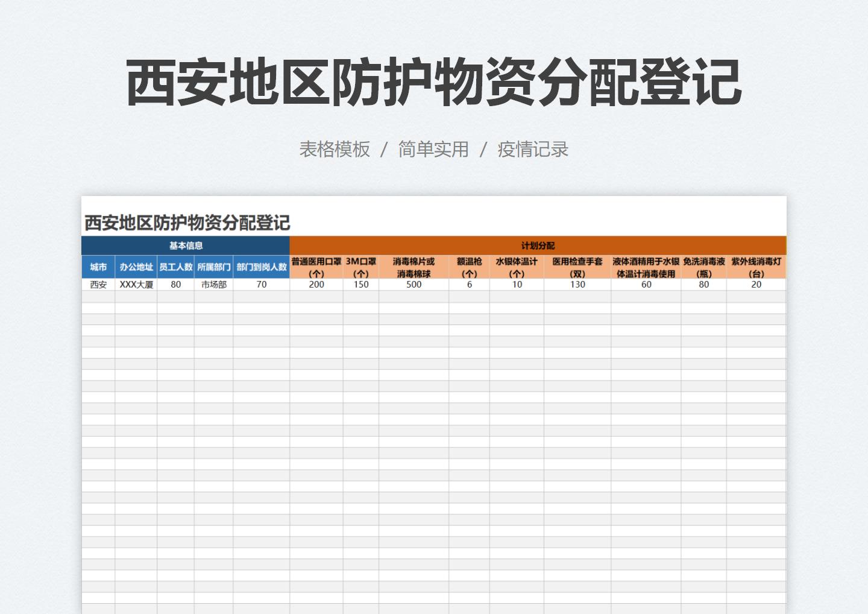Select the cell showing 200 masks

tap(315, 284)
